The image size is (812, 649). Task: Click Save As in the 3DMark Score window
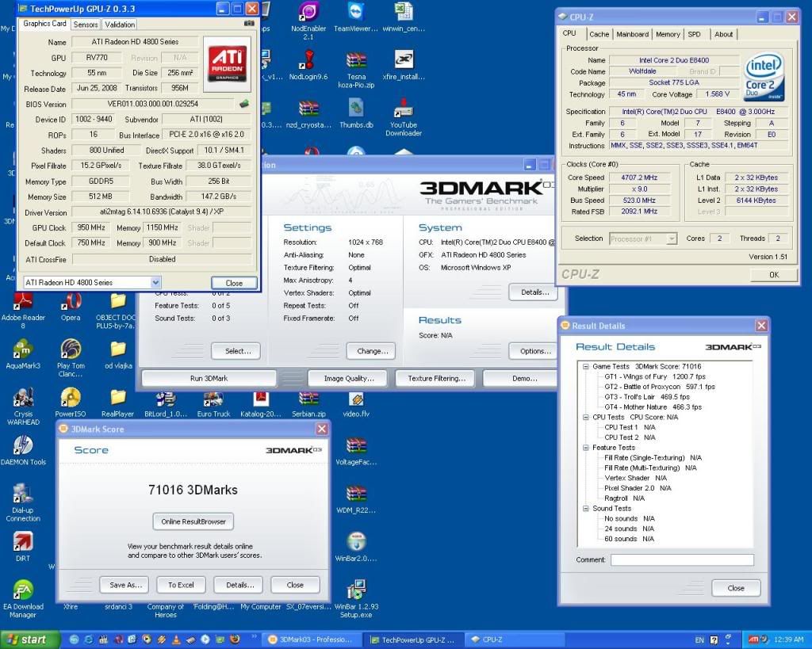[x=124, y=585]
